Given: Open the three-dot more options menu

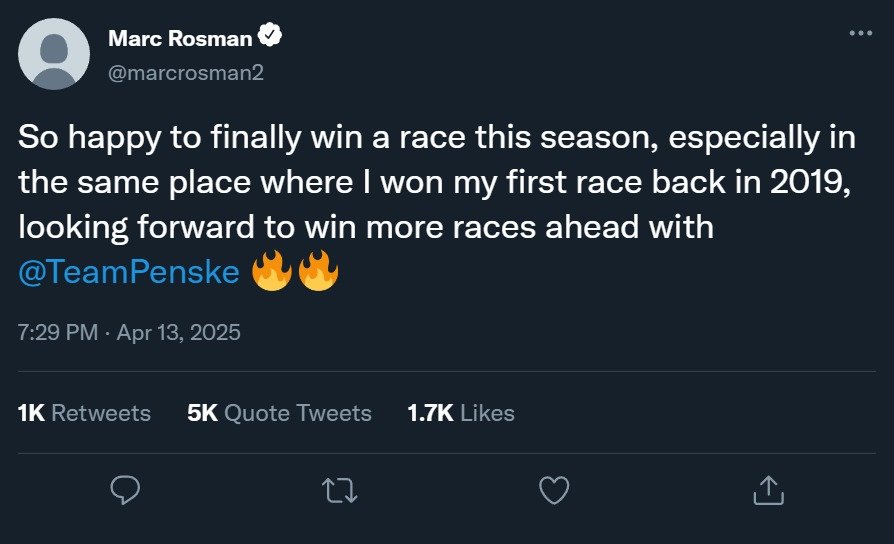Looking at the screenshot, I should coord(860,33).
